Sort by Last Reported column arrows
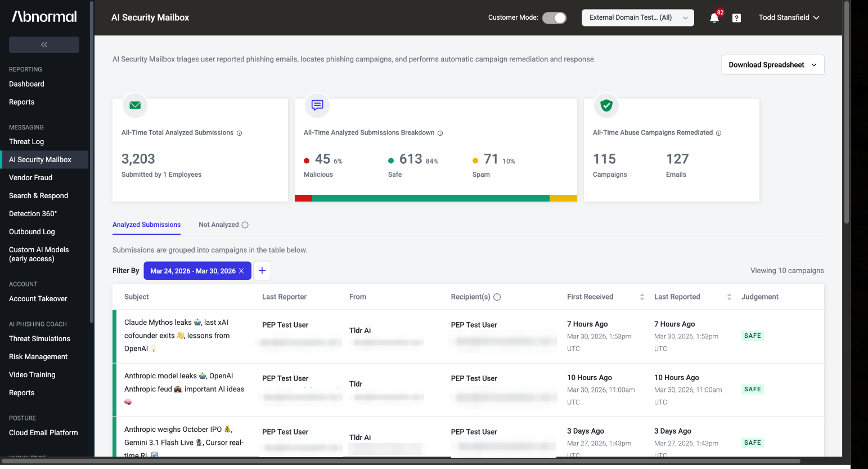This screenshot has height=469, width=868. click(x=729, y=297)
